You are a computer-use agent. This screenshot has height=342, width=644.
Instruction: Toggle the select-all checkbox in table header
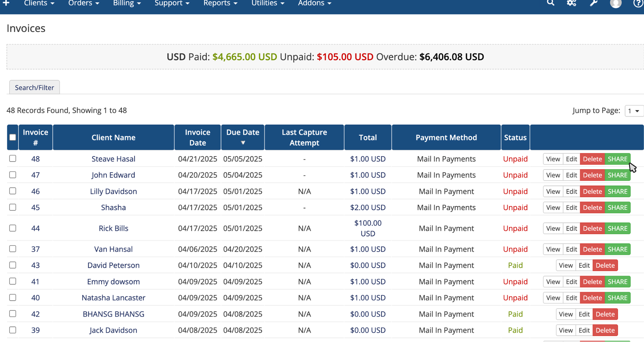tap(13, 137)
